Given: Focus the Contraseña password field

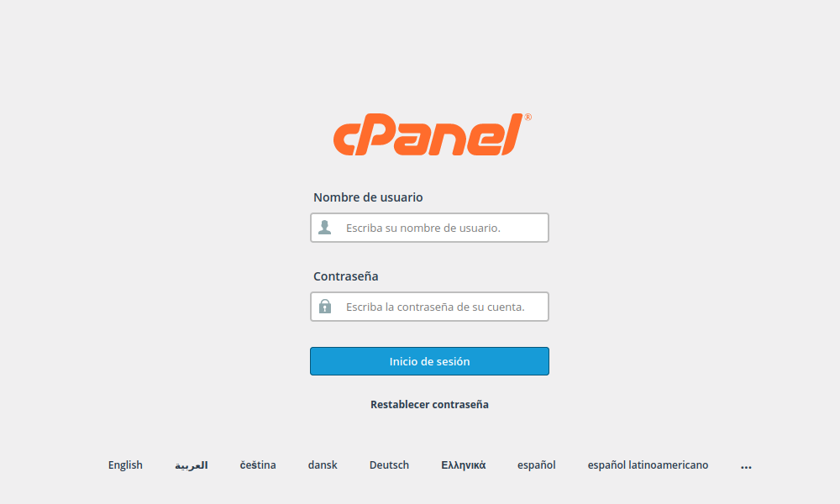Looking at the screenshot, I should click(x=429, y=307).
